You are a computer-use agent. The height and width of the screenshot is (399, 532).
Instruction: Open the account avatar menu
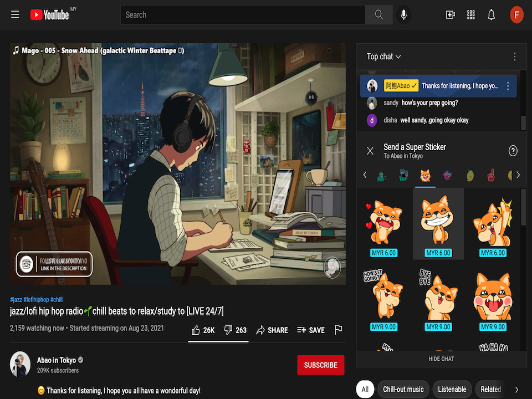(x=516, y=15)
